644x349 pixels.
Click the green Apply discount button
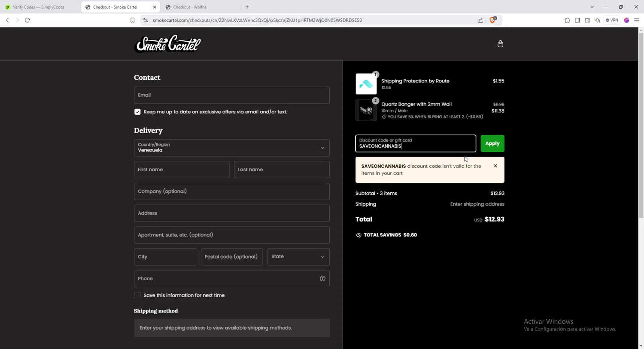[x=492, y=143]
